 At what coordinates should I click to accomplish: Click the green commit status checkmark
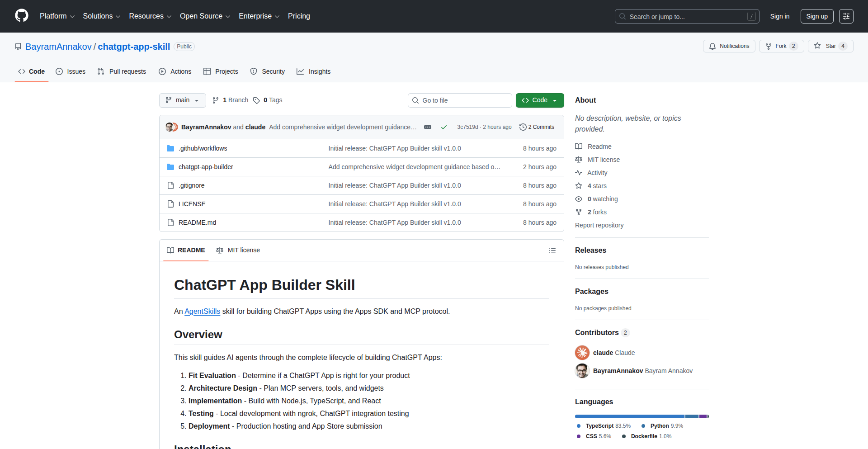443,127
